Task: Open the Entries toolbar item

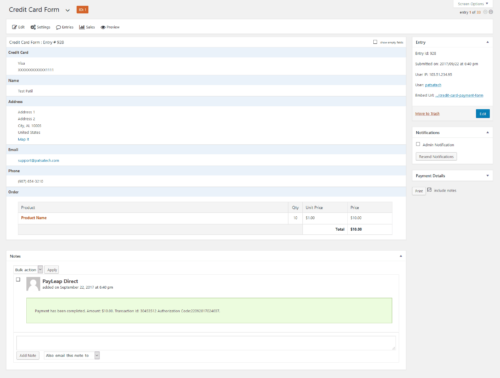Action: pos(65,27)
